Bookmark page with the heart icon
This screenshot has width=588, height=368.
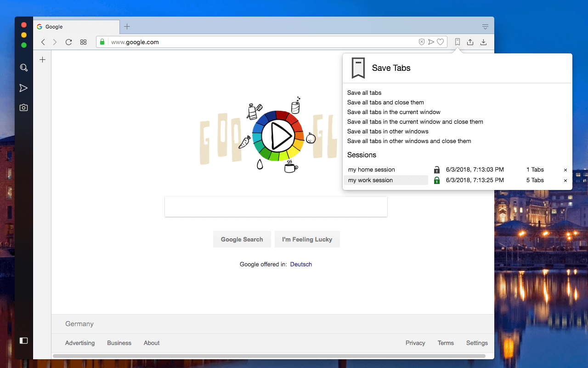pos(440,42)
